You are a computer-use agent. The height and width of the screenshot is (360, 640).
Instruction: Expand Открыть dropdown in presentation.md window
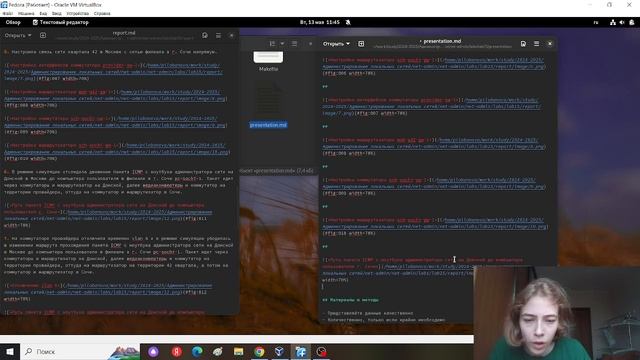336,44
